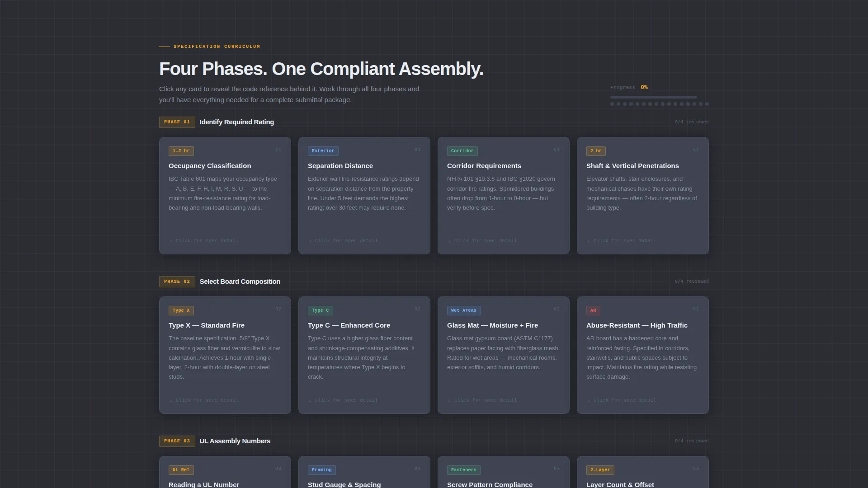Click the Abuse-Resistant — High Traffic title
Image resolution: width=868 pixels, height=488 pixels.
click(x=637, y=325)
